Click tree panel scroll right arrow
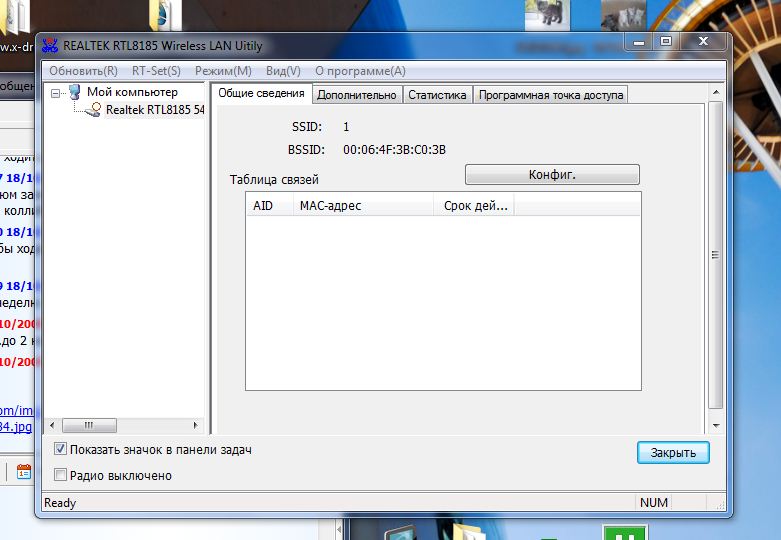Image resolution: width=781 pixels, height=540 pixels. [196, 425]
